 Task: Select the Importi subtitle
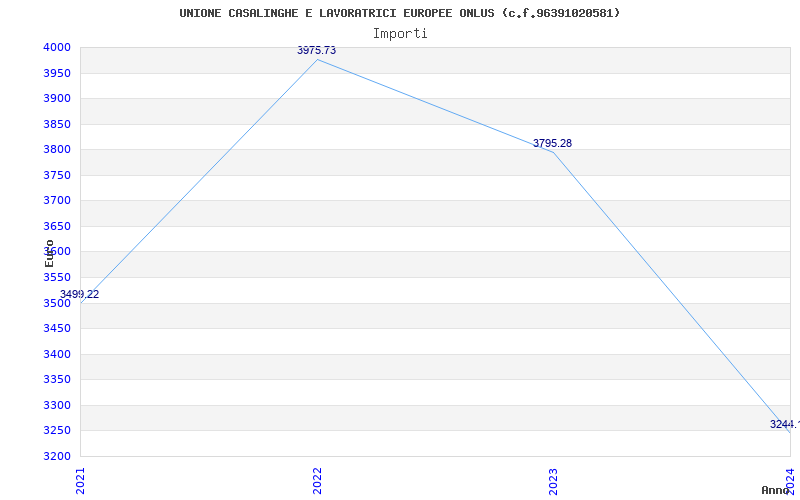[x=400, y=34]
